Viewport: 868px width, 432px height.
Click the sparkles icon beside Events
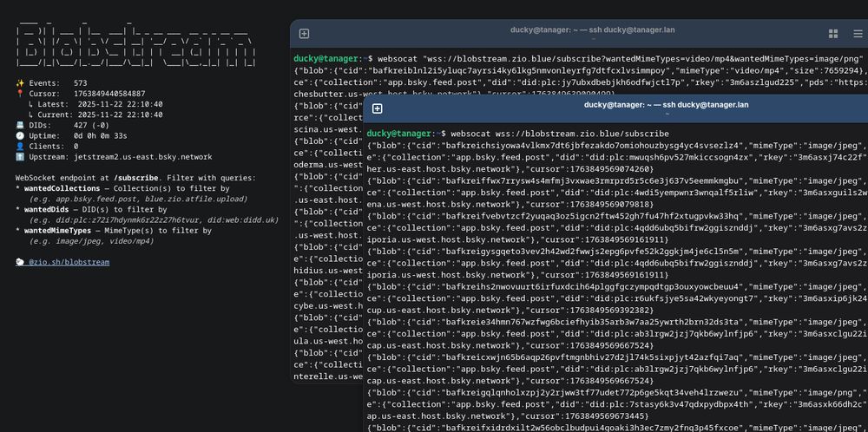tap(20, 83)
